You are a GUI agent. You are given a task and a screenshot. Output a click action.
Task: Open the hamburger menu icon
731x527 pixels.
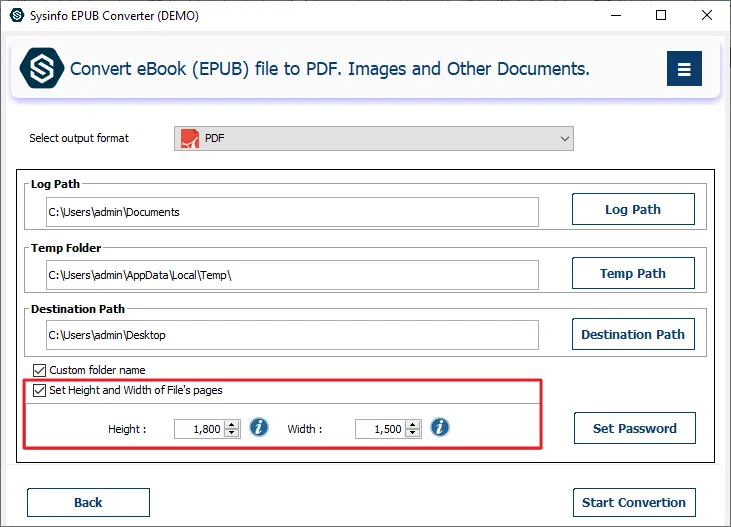tap(684, 69)
